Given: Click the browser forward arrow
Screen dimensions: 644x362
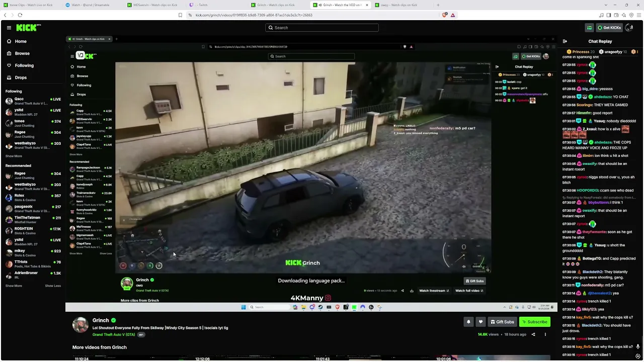Looking at the screenshot, I should click(x=12, y=15).
